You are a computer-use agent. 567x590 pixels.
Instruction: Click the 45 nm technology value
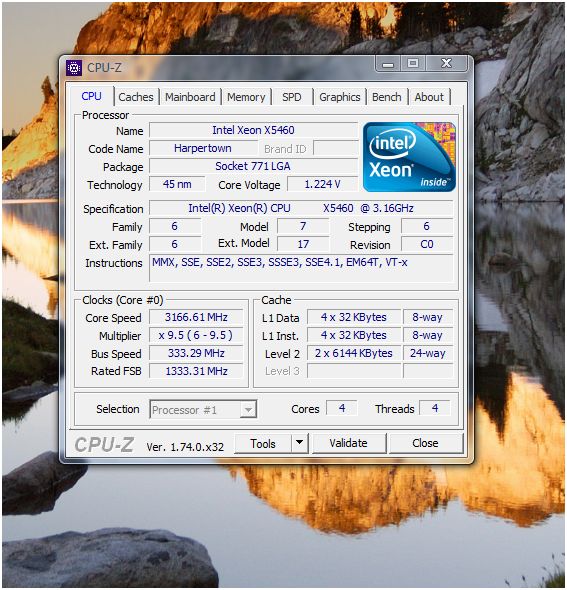177,184
